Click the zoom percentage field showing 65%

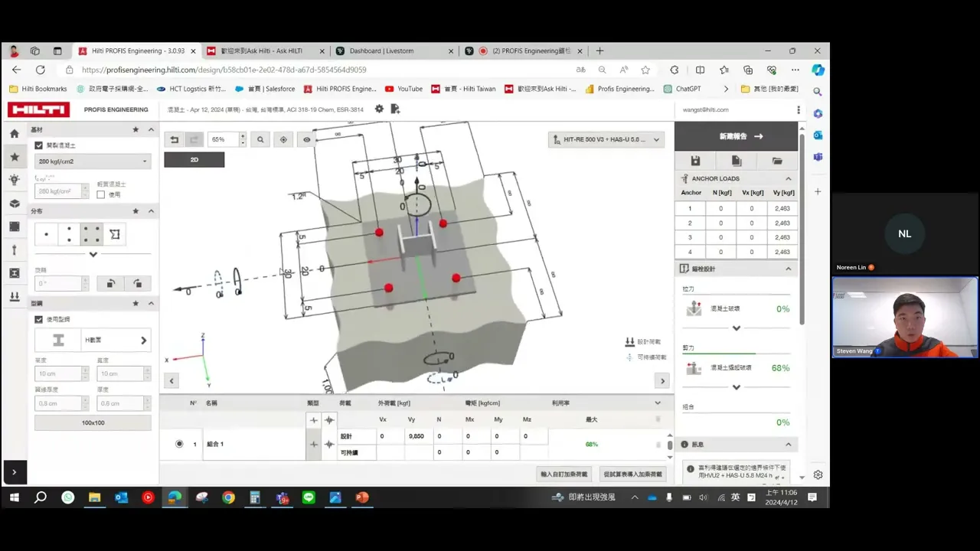[224, 139]
